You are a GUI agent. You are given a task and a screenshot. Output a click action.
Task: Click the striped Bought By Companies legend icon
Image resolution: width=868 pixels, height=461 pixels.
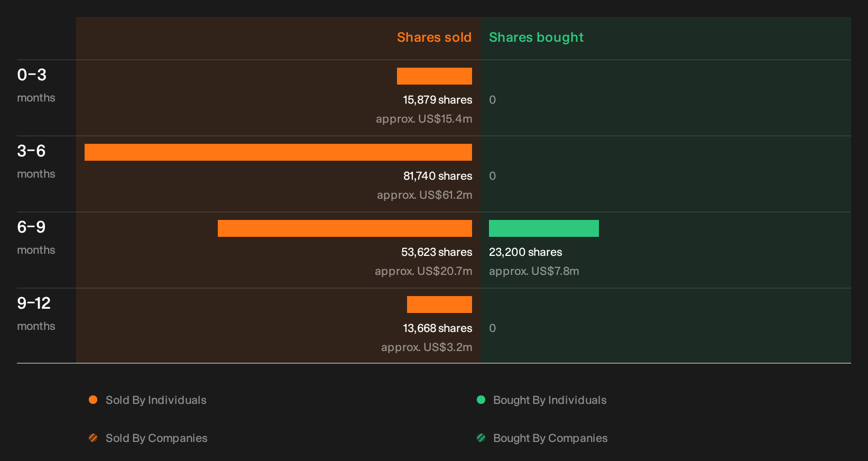tap(481, 438)
